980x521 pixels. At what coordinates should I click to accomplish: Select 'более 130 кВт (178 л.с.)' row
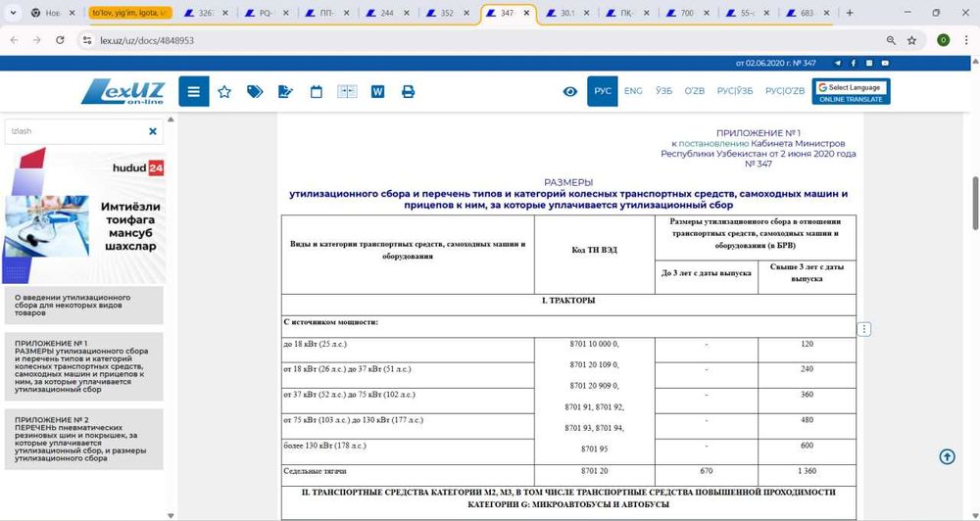[x=324, y=446]
